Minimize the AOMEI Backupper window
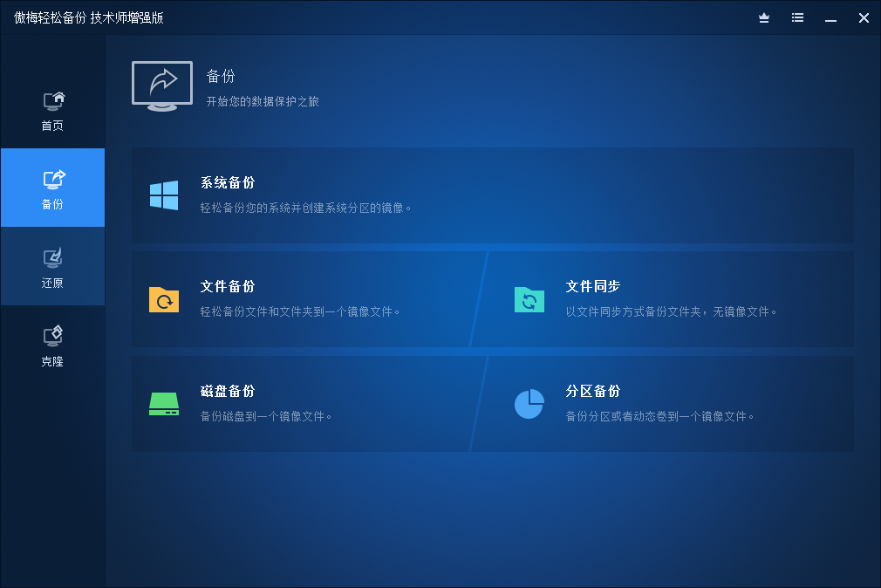Image resolution: width=881 pixels, height=588 pixels. click(x=831, y=18)
